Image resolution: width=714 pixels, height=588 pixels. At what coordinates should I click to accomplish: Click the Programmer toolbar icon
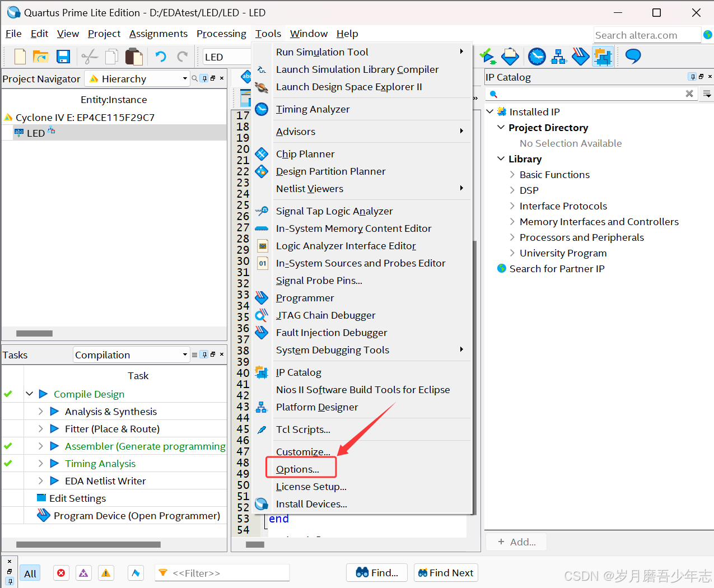pyautogui.click(x=580, y=57)
